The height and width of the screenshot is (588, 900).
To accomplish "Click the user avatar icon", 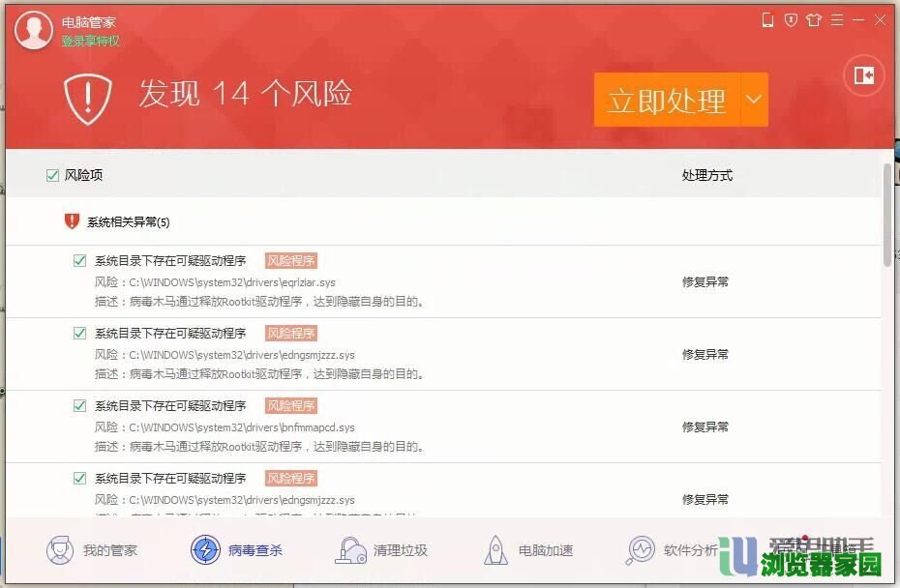I will (34, 30).
